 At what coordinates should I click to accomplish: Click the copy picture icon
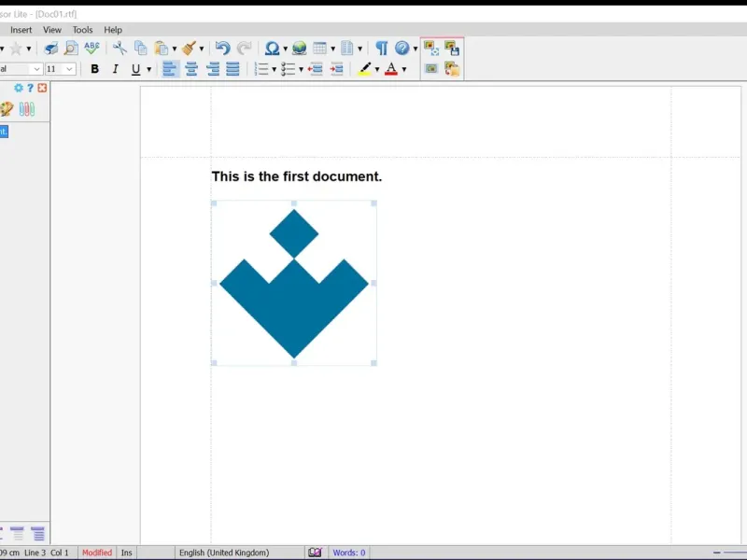coord(452,69)
